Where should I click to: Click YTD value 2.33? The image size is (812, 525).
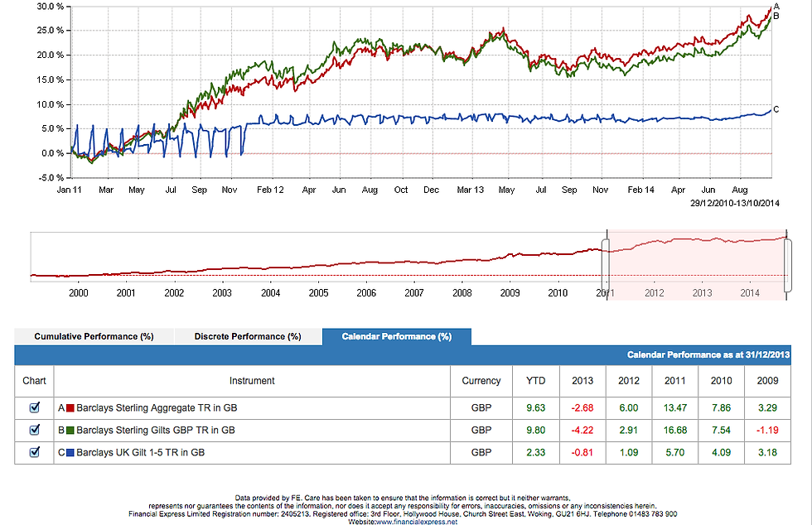coord(536,452)
